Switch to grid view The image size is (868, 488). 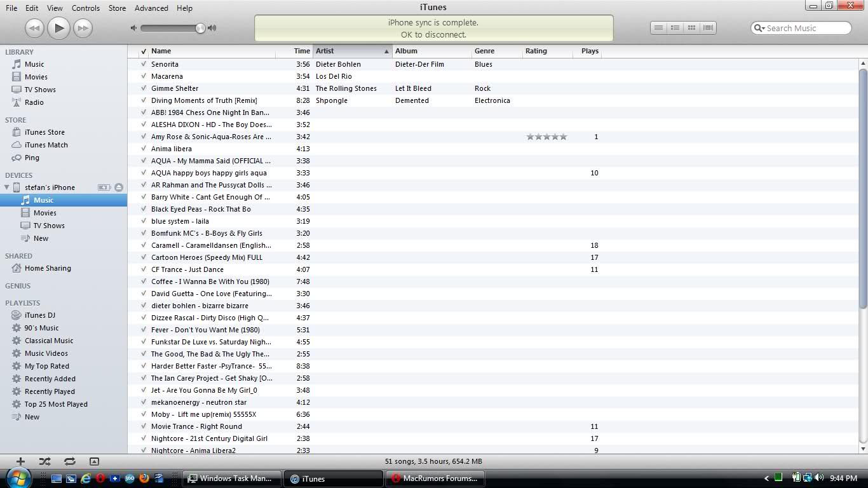691,27
